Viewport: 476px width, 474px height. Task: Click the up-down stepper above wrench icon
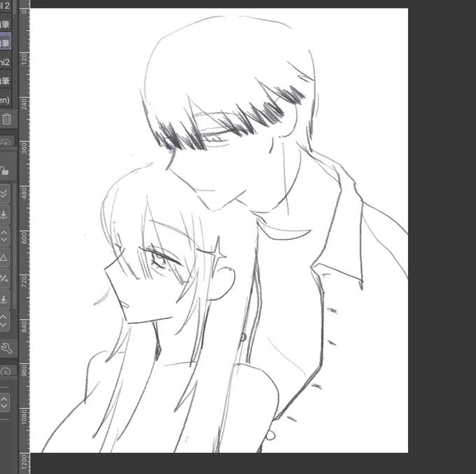coord(3,321)
